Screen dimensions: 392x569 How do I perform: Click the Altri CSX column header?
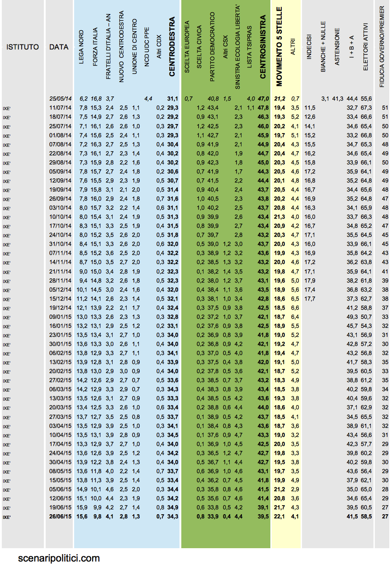click(226, 47)
